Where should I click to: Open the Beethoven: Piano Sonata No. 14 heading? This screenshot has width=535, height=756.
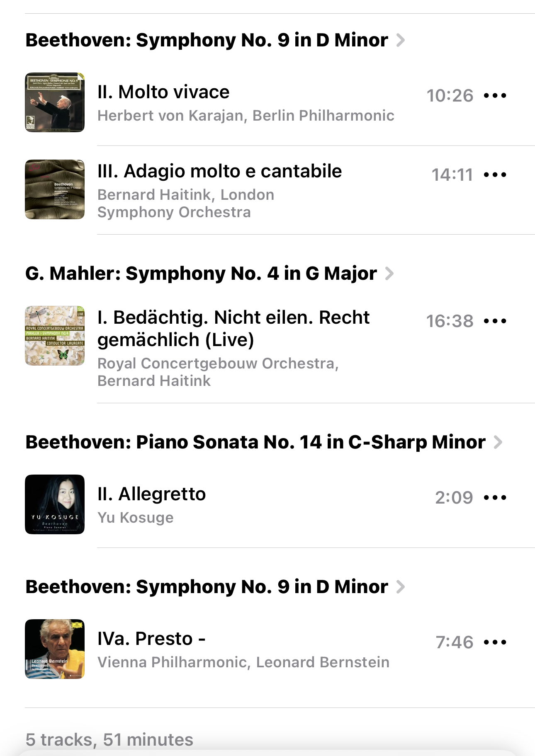pos(255,442)
